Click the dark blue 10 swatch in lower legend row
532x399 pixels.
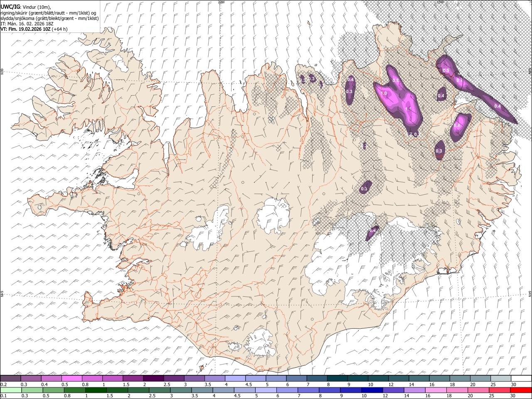(x=372, y=390)
